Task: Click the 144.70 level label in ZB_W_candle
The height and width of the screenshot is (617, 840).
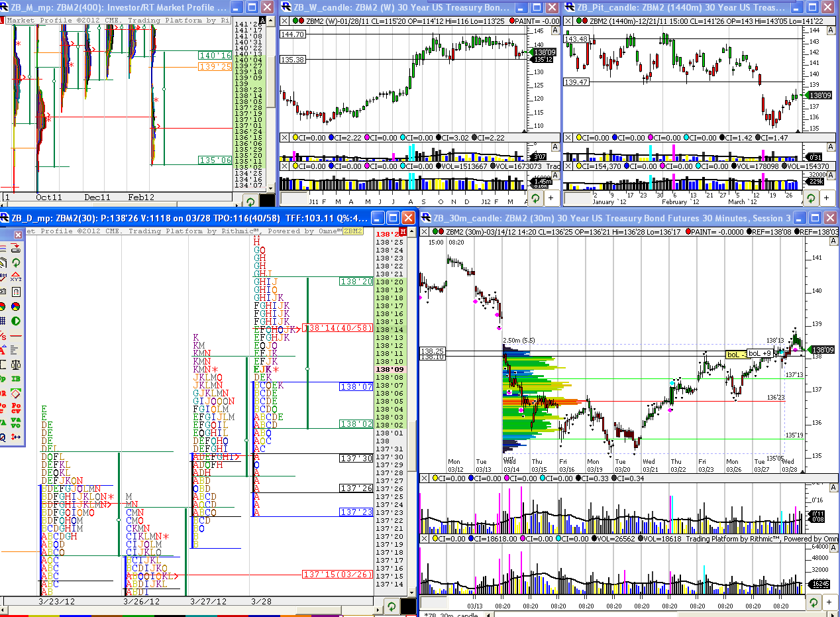Action: pos(292,34)
